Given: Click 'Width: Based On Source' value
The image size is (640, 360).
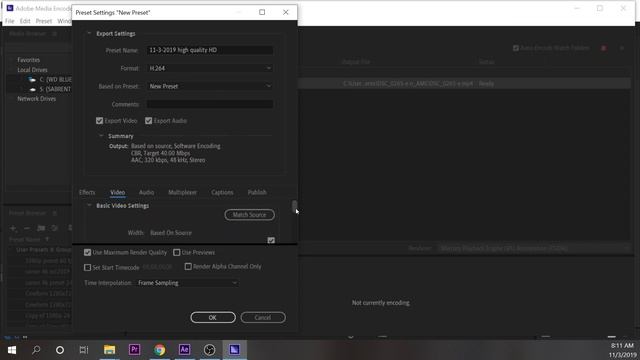Looking at the screenshot, I should pos(171,233).
